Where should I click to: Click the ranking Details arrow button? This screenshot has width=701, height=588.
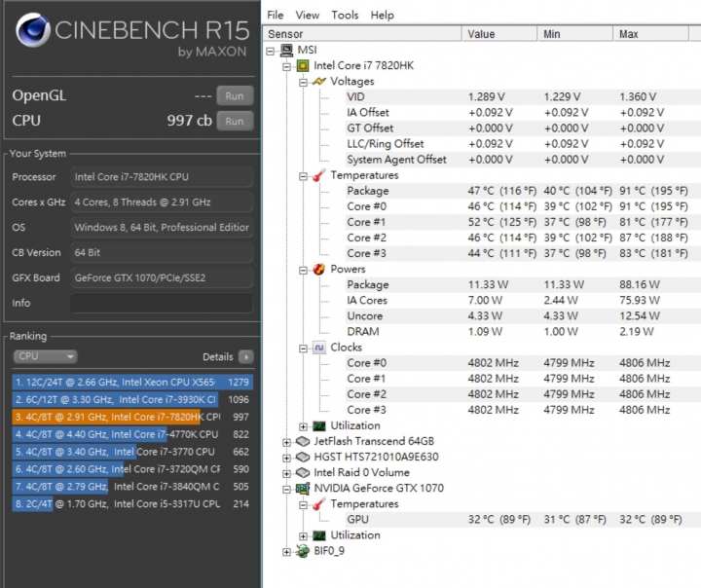point(246,357)
